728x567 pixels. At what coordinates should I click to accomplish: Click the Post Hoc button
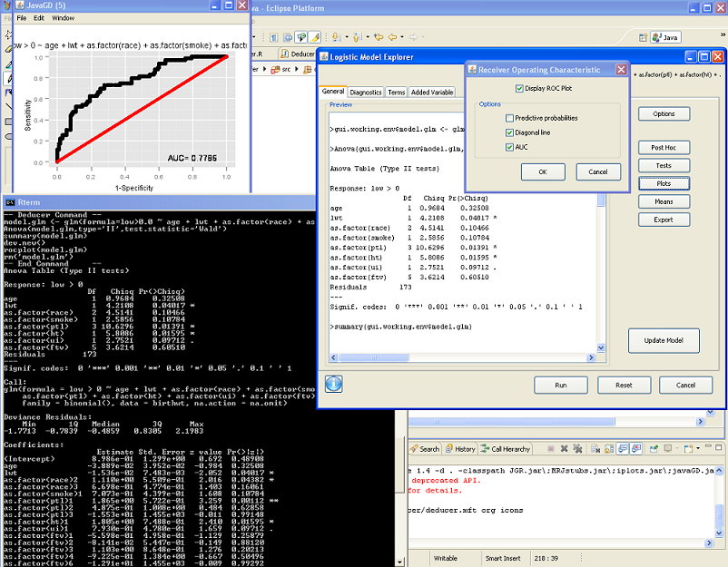point(664,148)
